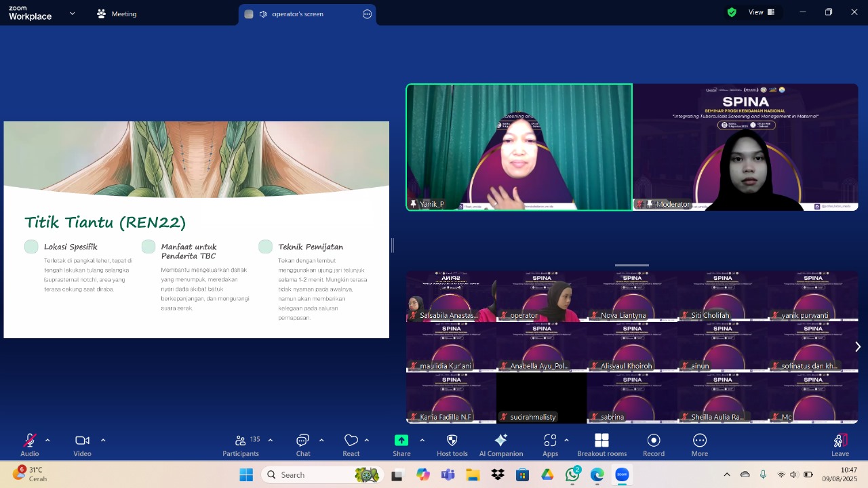Click Anabella Ayu_Pol participant tile
The width and height of the screenshot is (868, 488).
click(541, 347)
